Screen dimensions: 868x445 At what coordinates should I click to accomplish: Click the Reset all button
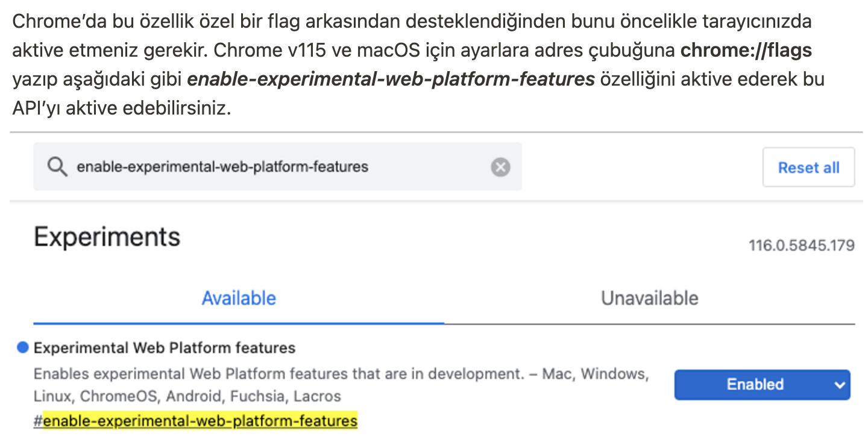pos(808,168)
